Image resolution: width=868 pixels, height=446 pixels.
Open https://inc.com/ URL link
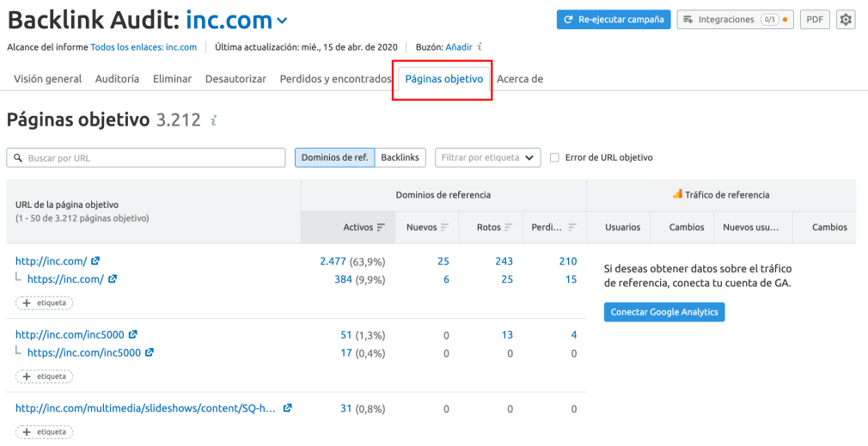point(65,279)
